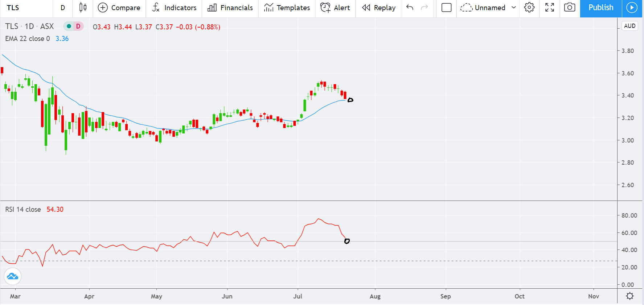Take a chart snapshot with camera icon

pyautogui.click(x=570, y=8)
